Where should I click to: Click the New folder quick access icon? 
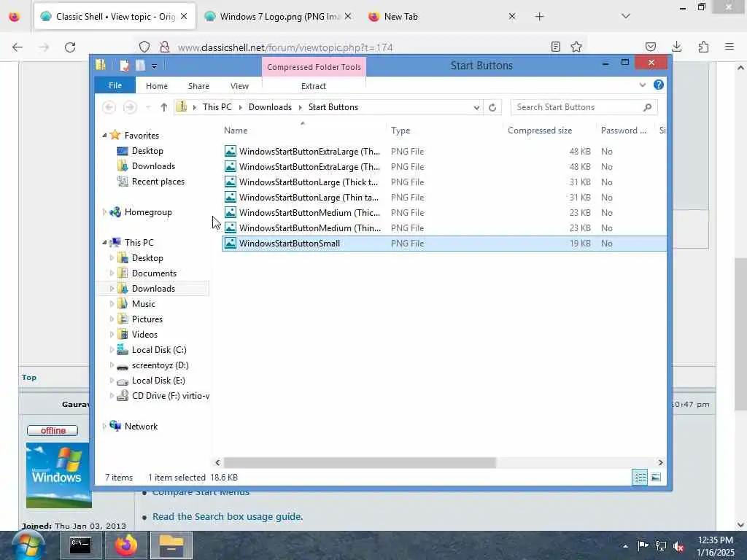140,65
